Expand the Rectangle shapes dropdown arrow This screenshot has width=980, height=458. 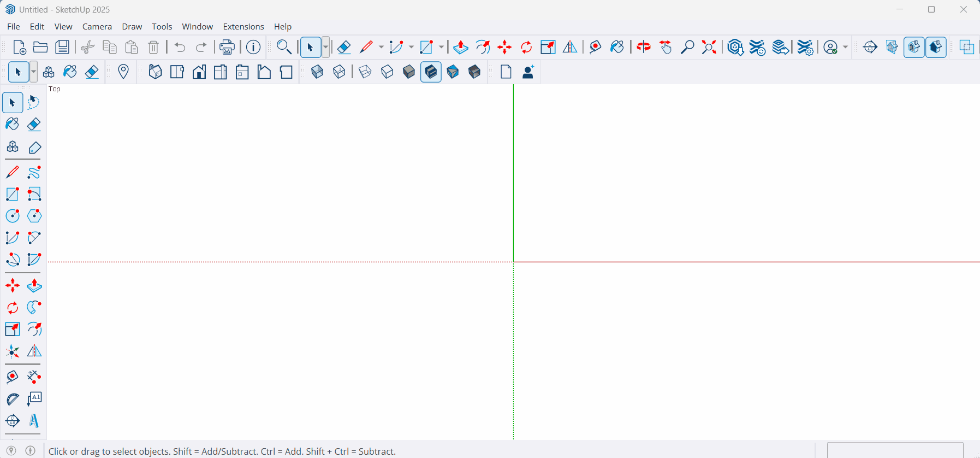coord(441,48)
